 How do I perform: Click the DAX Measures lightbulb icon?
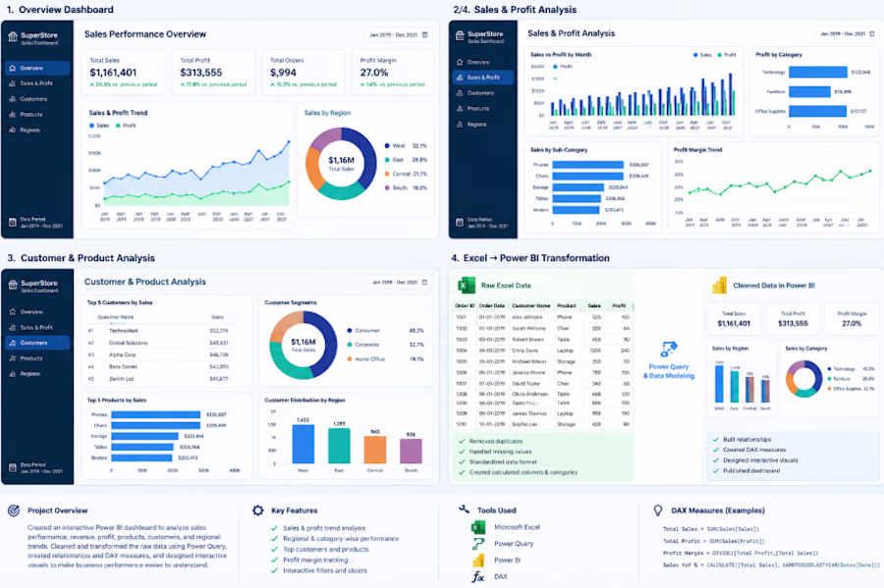(657, 510)
